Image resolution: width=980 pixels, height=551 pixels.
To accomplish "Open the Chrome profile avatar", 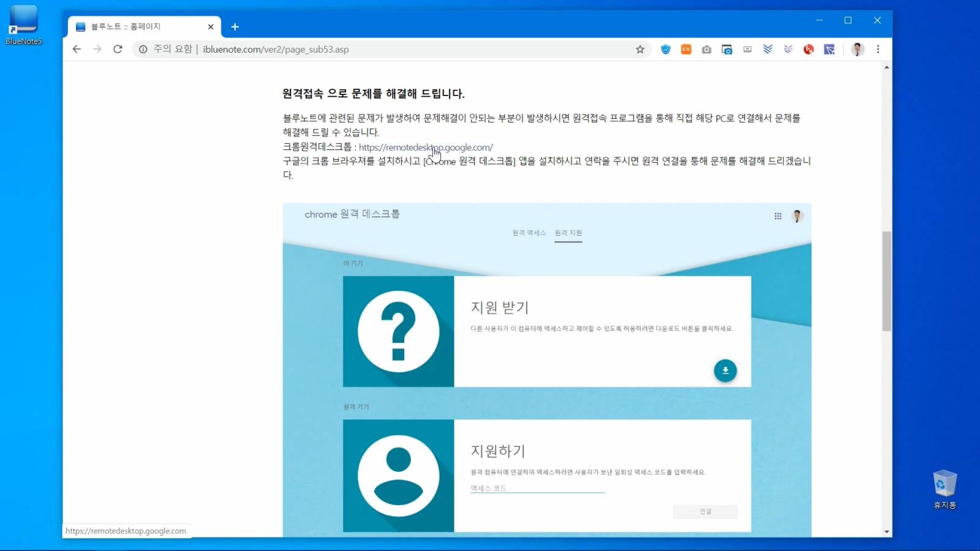I will coord(858,50).
